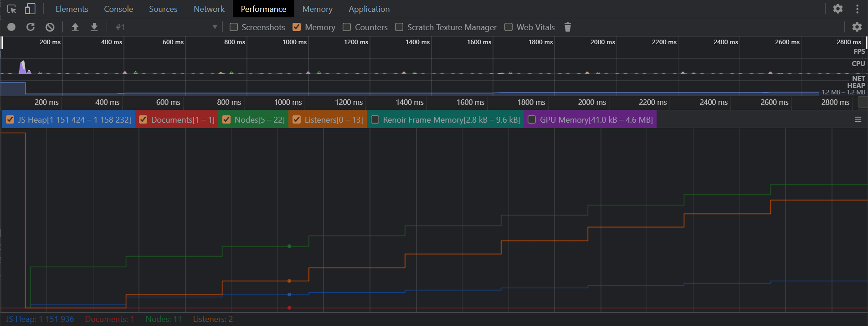The image size is (868, 326).
Task: Click the trash can collect garbage icon
Action: click(567, 27)
